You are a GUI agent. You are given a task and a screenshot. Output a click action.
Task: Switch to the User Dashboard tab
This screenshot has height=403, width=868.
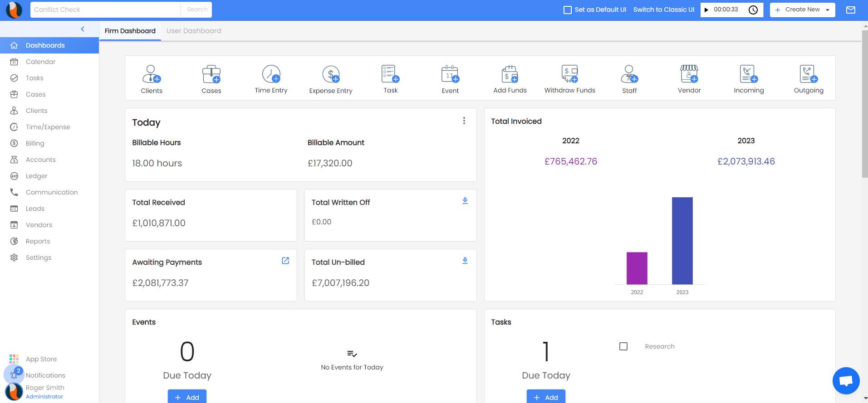coord(194,31)
